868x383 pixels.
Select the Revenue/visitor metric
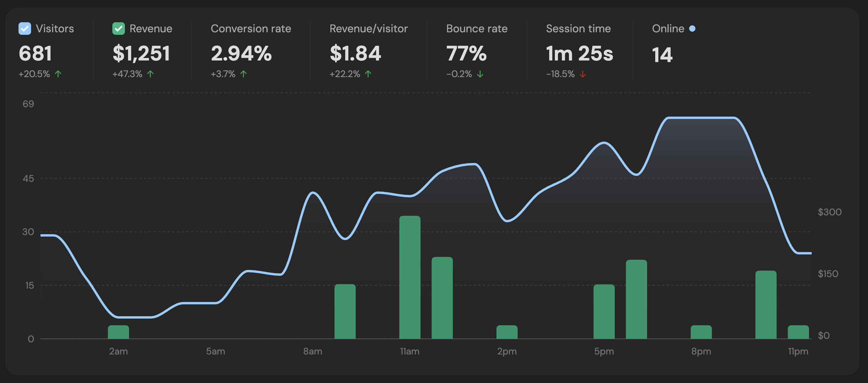(x=368, y=29)
